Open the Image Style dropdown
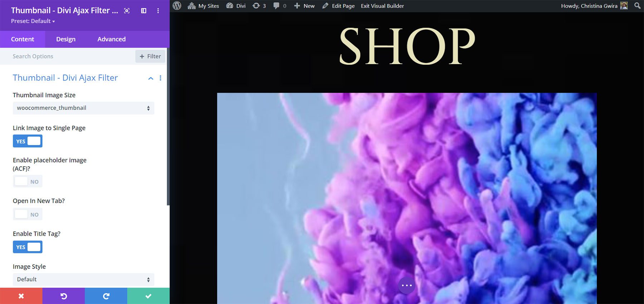 click(x=83, y=279)
